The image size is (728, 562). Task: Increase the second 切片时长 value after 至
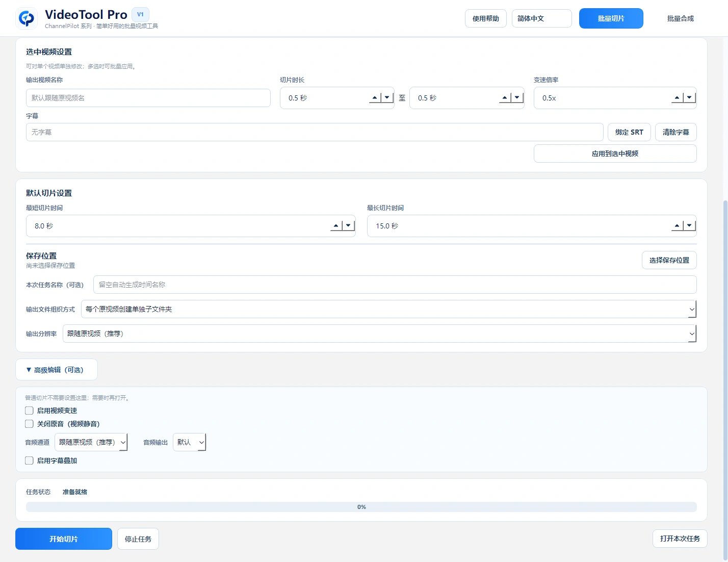tap(505, 97)
